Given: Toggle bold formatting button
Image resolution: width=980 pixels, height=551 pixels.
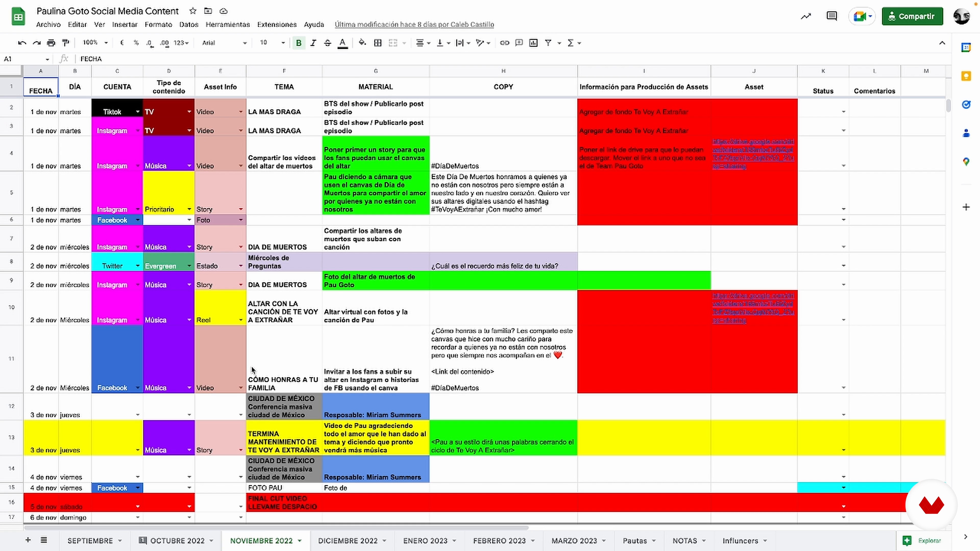Looking at the screenshot, I should [299, 43].
